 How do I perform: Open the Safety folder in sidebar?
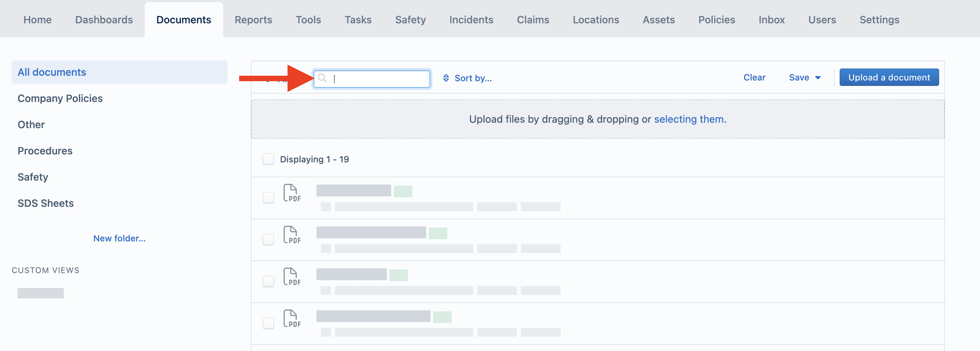[33, 177]
